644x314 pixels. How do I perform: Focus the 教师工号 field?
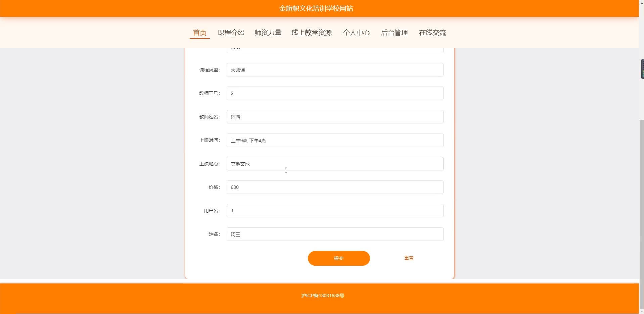pyautogui.click(x=335, y=93)
